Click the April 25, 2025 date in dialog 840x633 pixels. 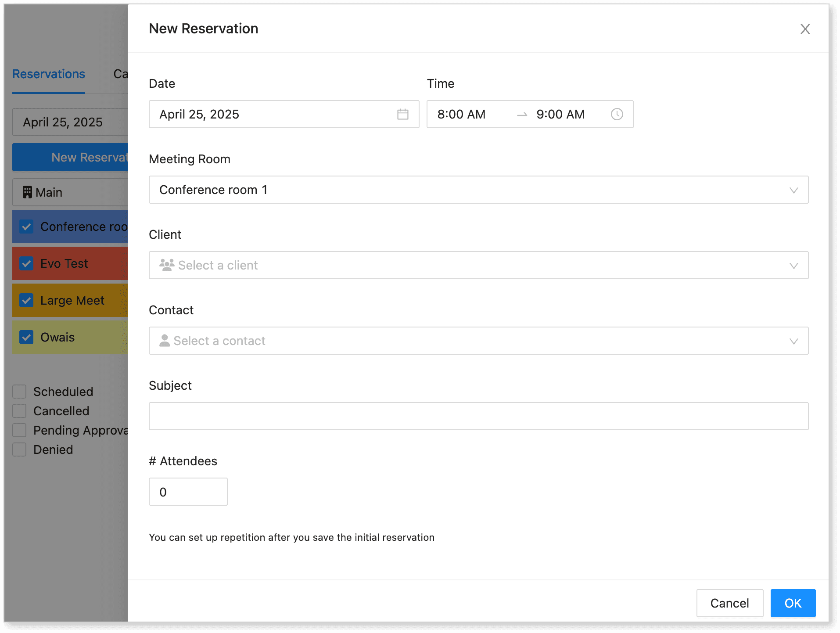199,114
